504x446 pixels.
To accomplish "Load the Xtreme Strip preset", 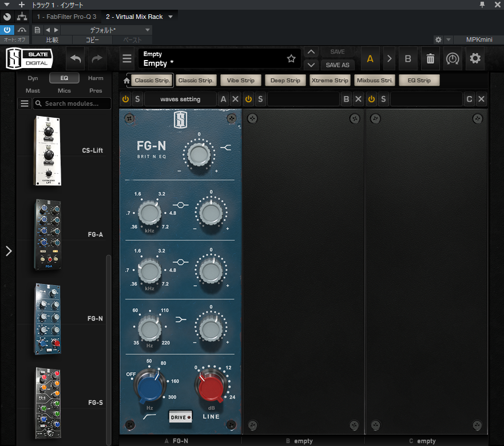I will pos(330,80).
